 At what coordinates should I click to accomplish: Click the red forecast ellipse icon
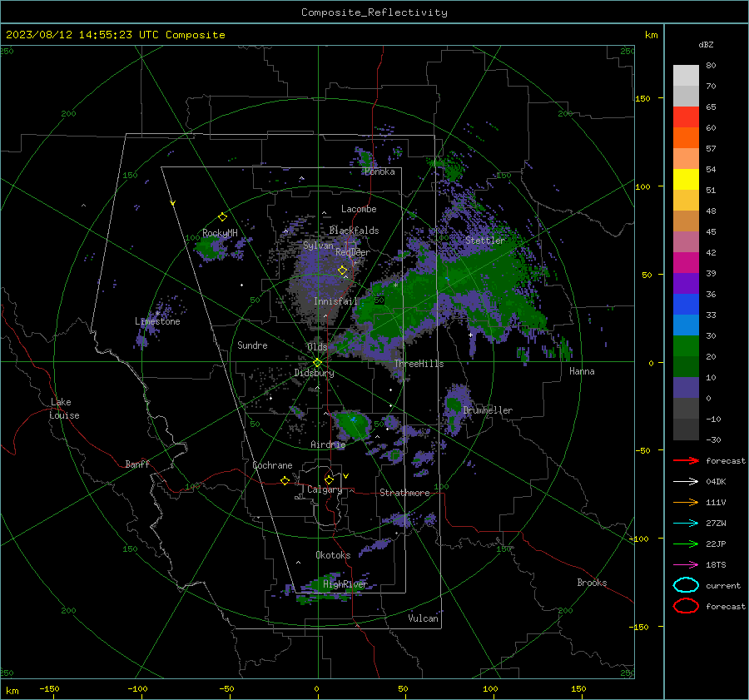click(686, 606)
